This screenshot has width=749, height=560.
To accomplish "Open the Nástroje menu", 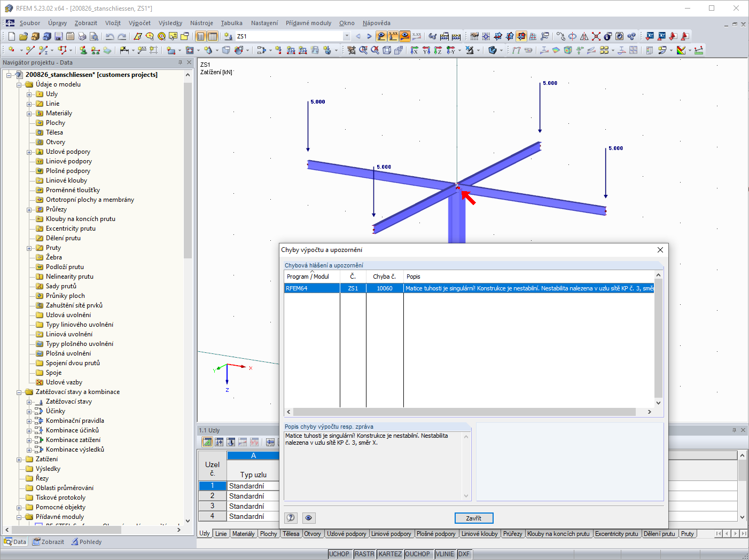I will coord(201,23).
